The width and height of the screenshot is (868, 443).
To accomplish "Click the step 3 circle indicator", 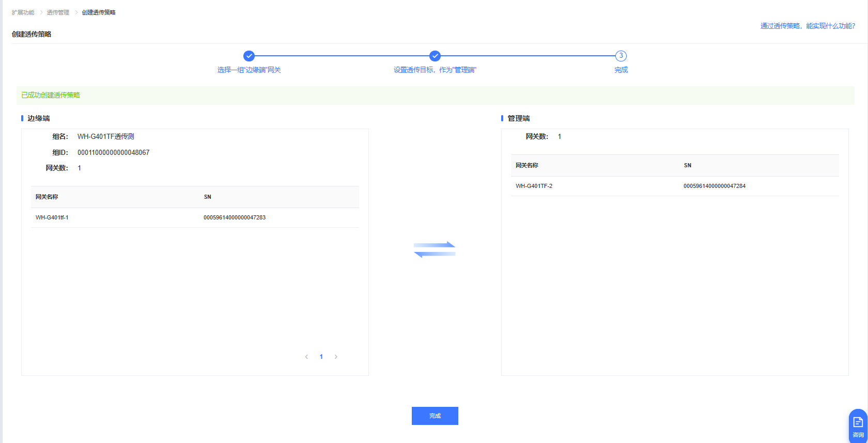I will pos(621,56).
